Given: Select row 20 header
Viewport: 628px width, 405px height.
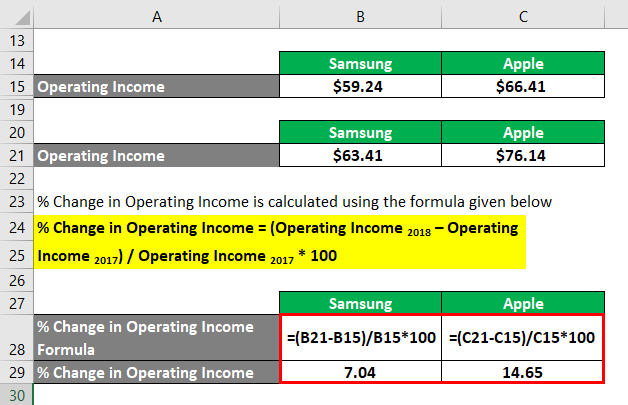Looking at the screenshot, I should coord(17,132).
